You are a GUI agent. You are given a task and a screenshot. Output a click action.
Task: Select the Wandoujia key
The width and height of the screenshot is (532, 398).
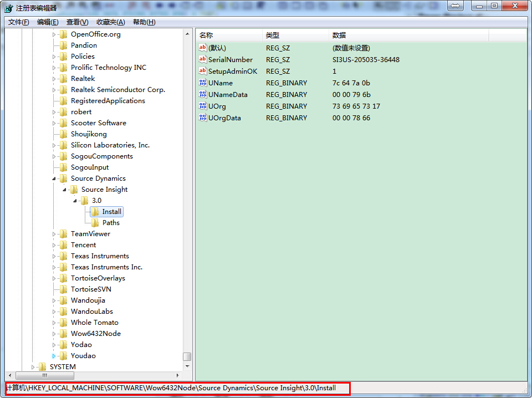pos(88,300)
